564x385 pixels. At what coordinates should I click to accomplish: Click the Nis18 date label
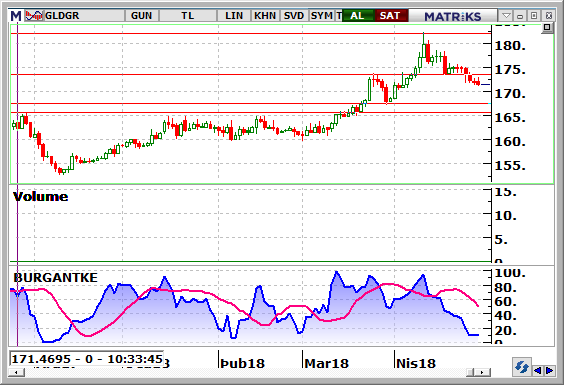[x=416, y=363]
